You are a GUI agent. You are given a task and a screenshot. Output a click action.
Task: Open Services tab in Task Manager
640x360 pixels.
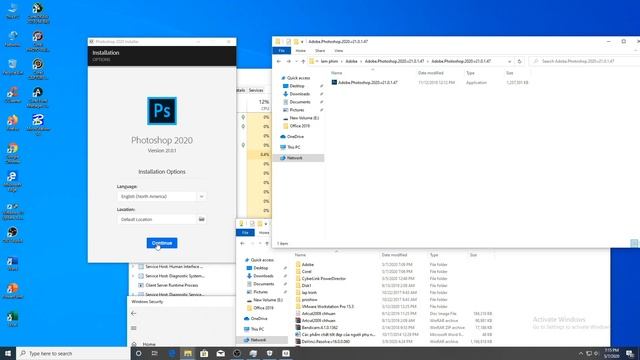point(256,90)
